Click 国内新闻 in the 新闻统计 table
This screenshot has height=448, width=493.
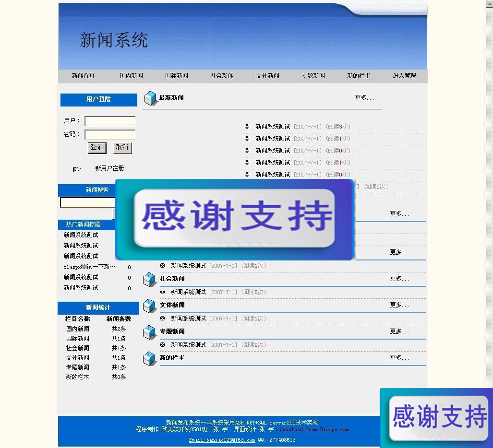tap(78, 329)
